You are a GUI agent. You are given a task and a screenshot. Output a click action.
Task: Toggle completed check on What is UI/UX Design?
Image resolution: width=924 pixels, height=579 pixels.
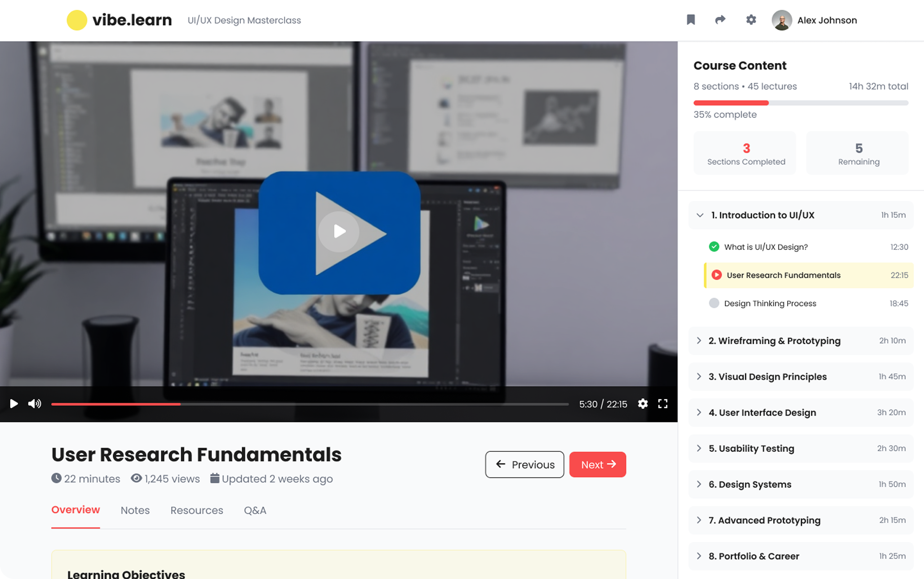(x=714, y=247)
